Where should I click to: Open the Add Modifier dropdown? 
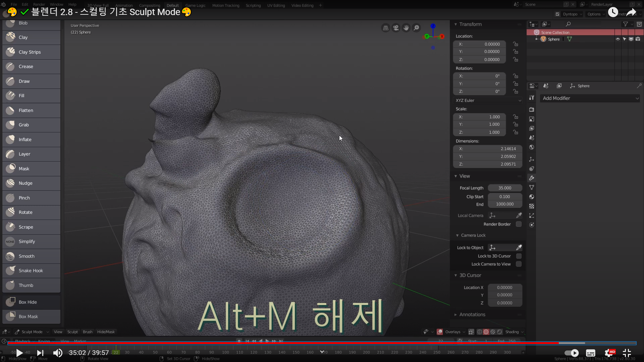pyautogui.click(x=590, y=98)
